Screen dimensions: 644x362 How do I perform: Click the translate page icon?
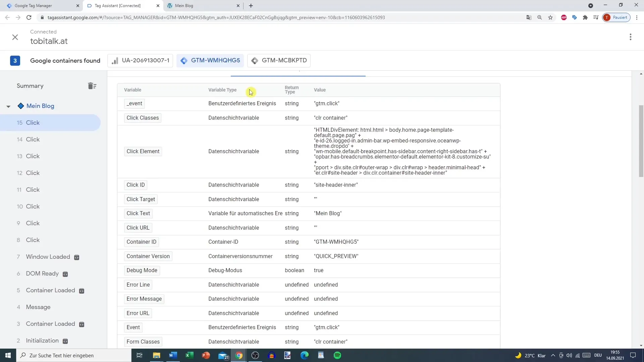[529, 17]
